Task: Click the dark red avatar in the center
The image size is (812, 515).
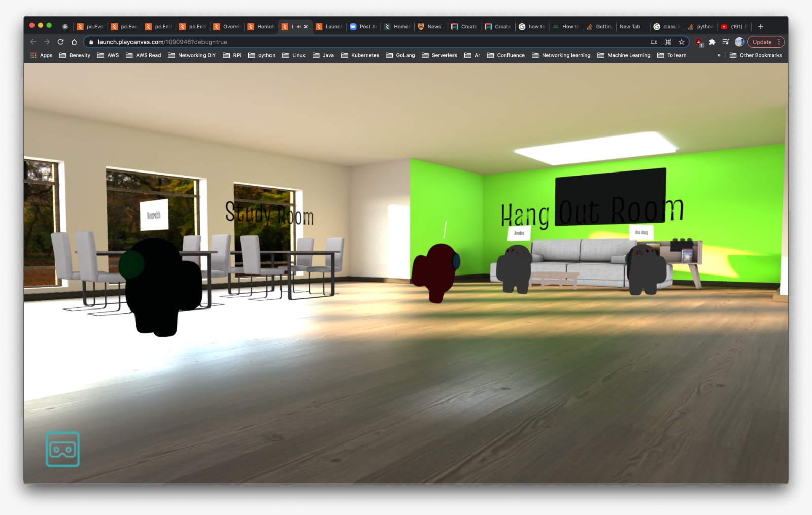Action: (x=436, y=272)
